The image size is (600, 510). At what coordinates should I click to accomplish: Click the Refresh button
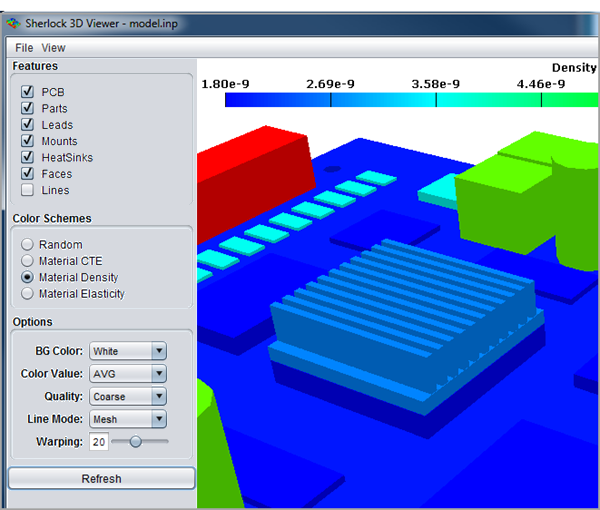(101, 478)
